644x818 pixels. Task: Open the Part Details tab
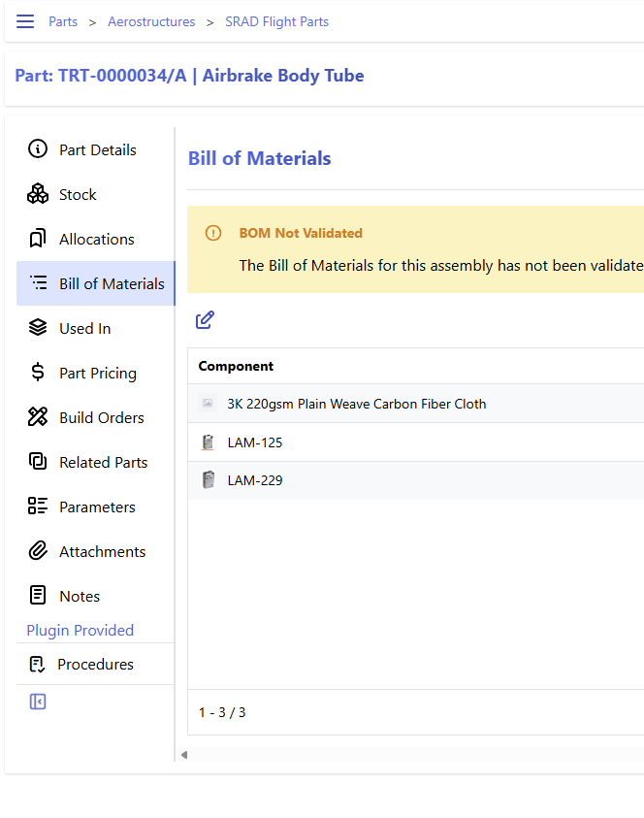click(x=95, y=149)
